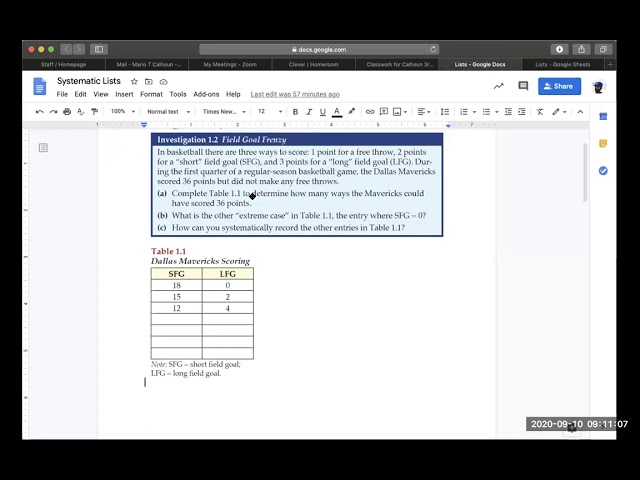Insert a link using chain icon

coord(370,112)
